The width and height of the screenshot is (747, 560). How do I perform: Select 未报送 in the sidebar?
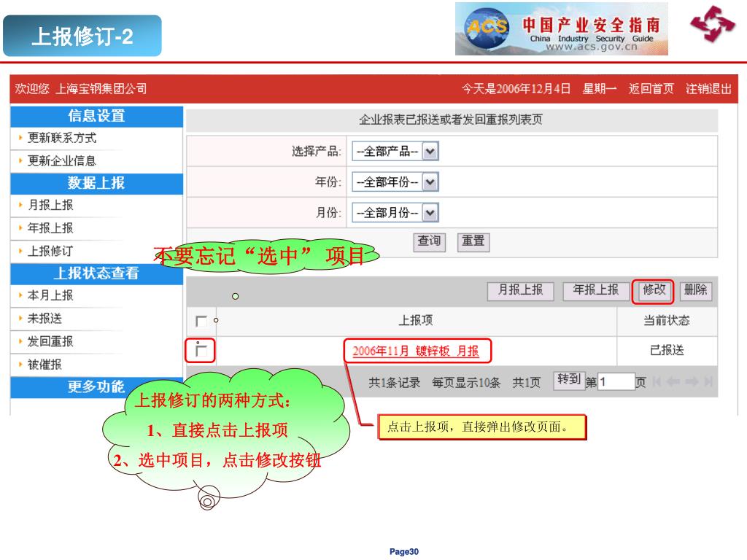(x=44, y=319)
